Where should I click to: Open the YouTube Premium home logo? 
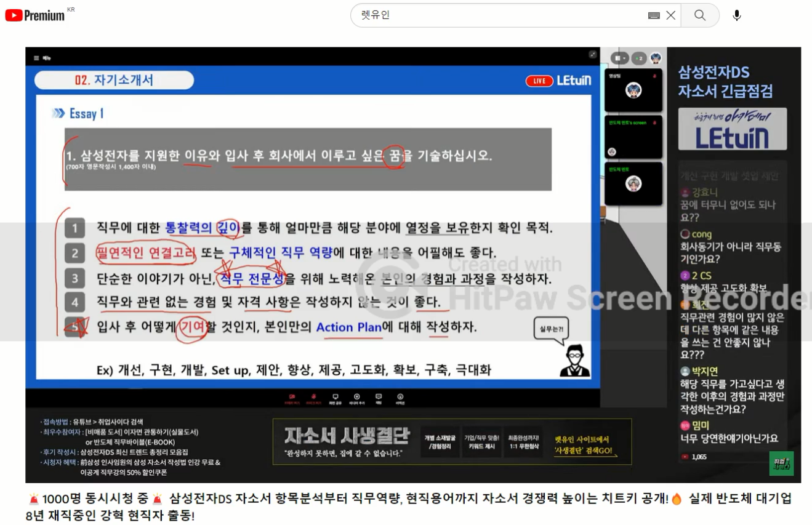[34, 15]
